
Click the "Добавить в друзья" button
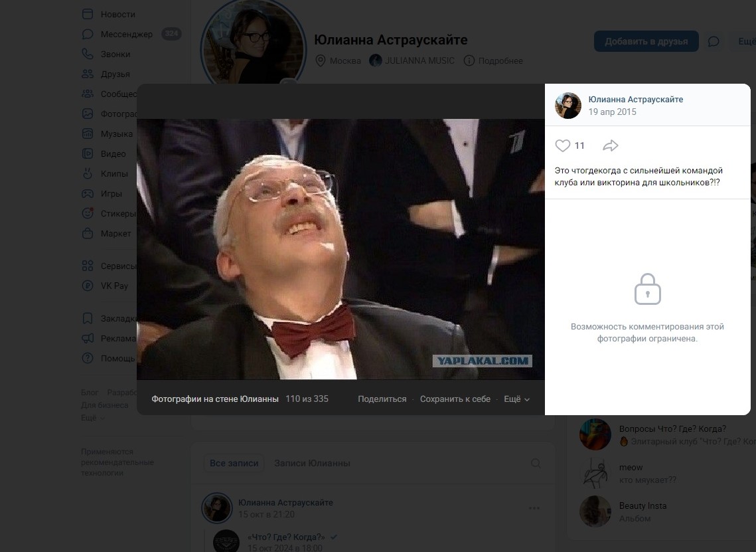646,41
